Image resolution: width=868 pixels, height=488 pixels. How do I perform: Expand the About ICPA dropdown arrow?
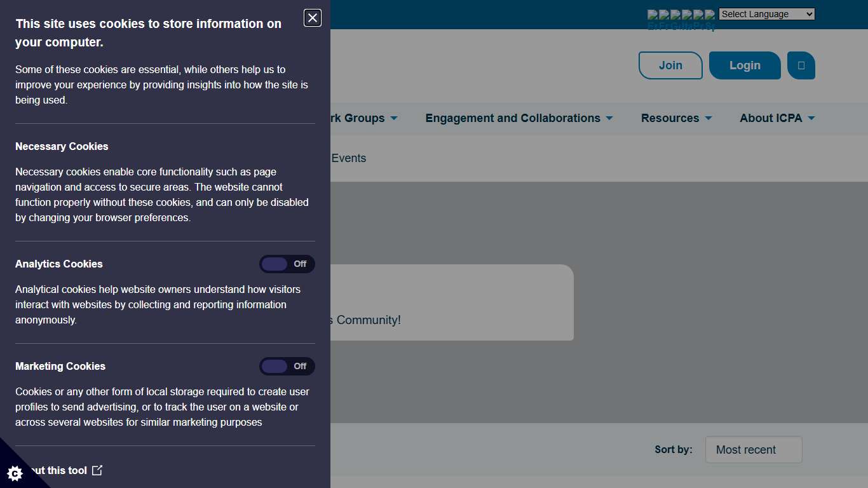coord(811,118)
